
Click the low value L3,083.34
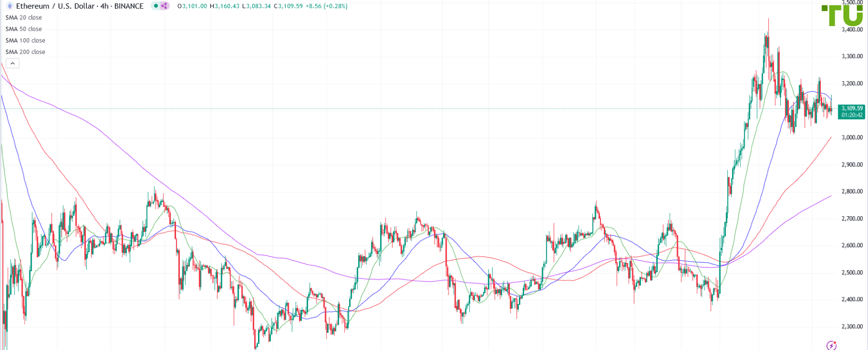(256, 6)
